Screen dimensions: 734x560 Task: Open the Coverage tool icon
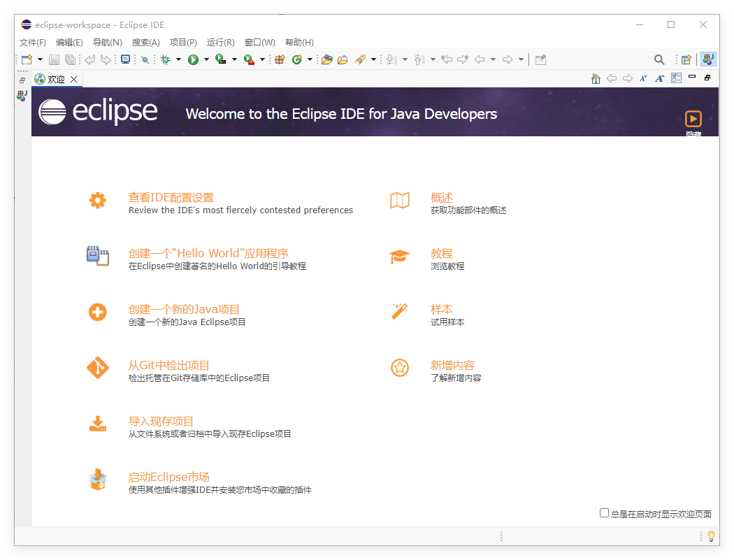[x=222, y=59]
